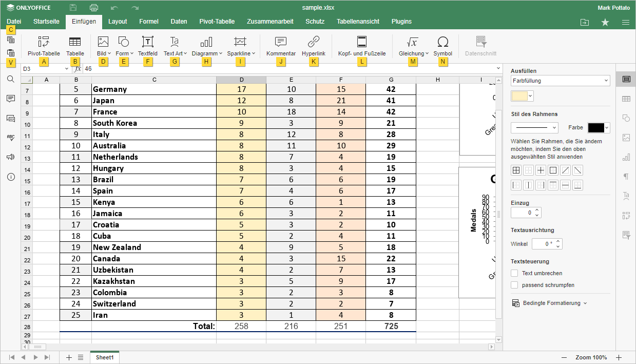636x364 pixels.
Task: Open border style line dropdown
Action: point(534,127)
